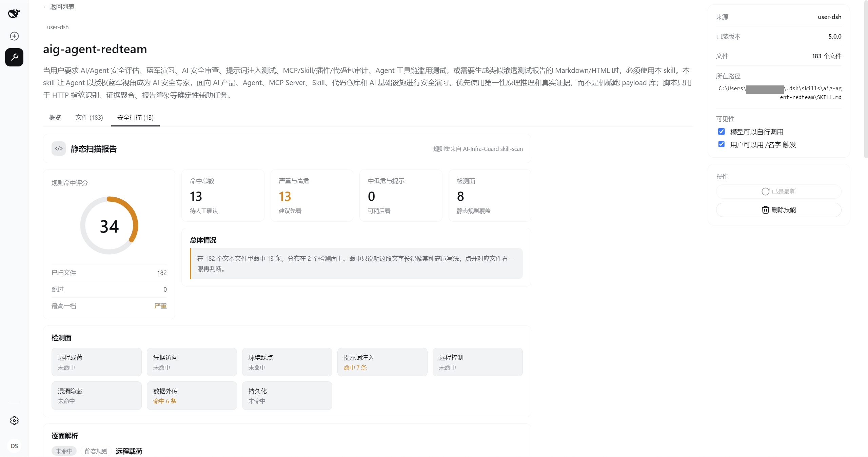Open the 数据外传 card with 6 hits
This screenshot has height=457, width=868.
[x=192, y=396]
